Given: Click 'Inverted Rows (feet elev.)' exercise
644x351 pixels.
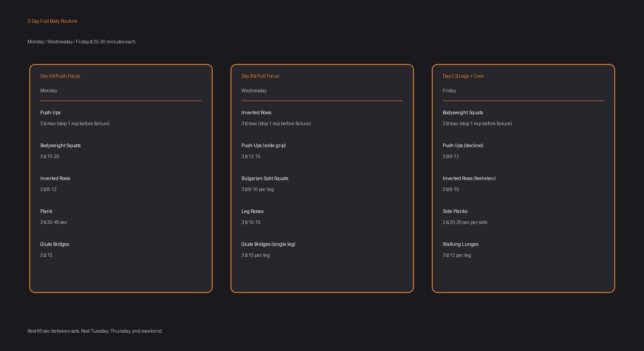Looking at the screenshot, I should (469, 178).
